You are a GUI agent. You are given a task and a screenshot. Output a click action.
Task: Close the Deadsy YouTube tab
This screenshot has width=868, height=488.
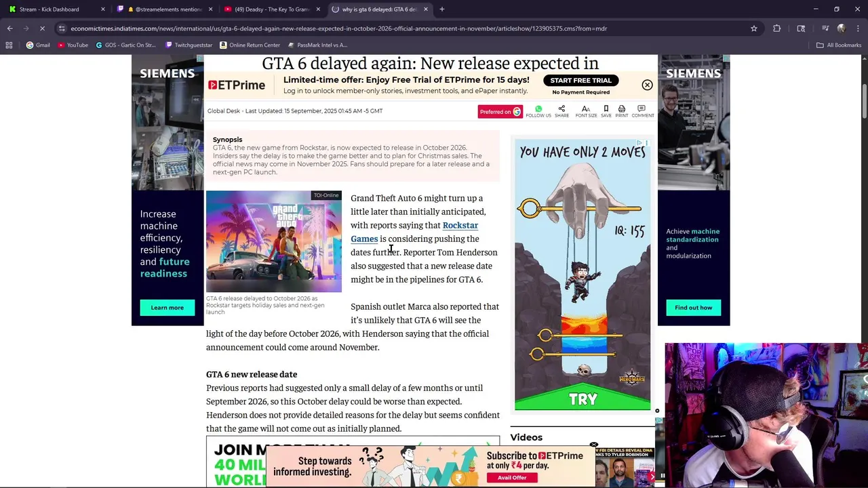pyautogui.click(x=317, y=9)
